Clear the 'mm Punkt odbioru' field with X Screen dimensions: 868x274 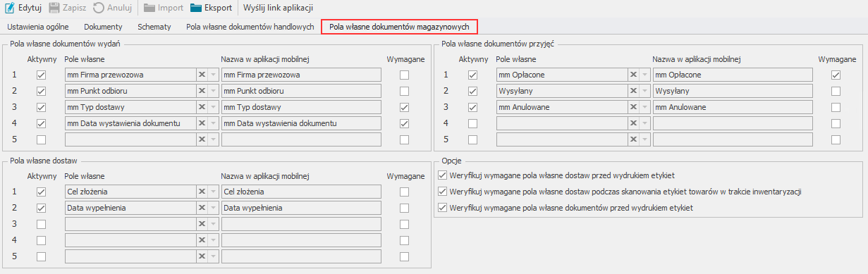coord(202,91)
